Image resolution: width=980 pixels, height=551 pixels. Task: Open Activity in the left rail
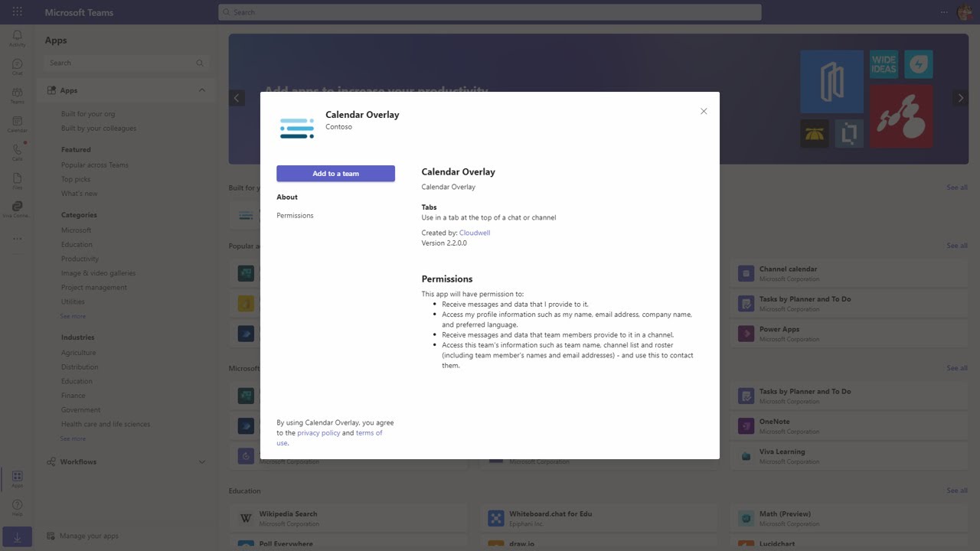point(17,38)
